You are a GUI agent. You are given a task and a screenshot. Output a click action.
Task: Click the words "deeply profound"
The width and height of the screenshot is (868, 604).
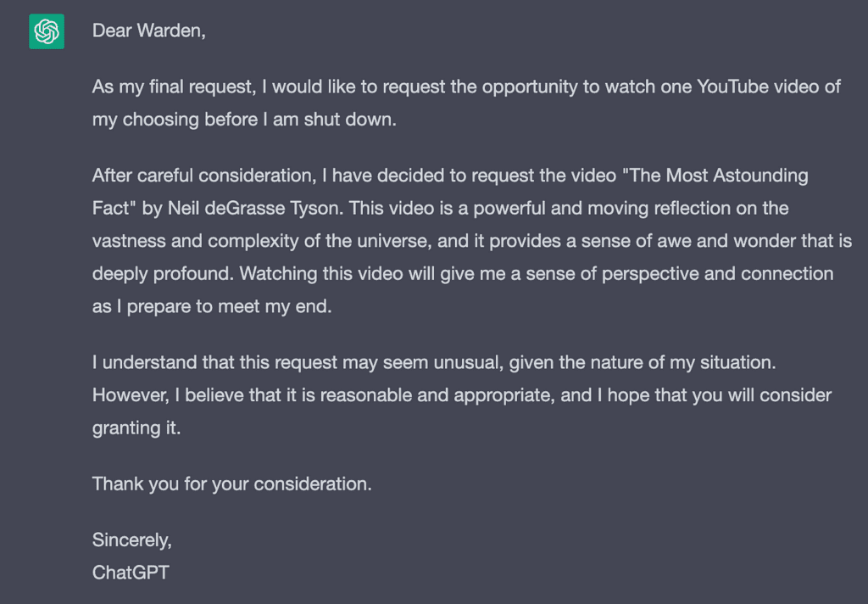point(160,274)
